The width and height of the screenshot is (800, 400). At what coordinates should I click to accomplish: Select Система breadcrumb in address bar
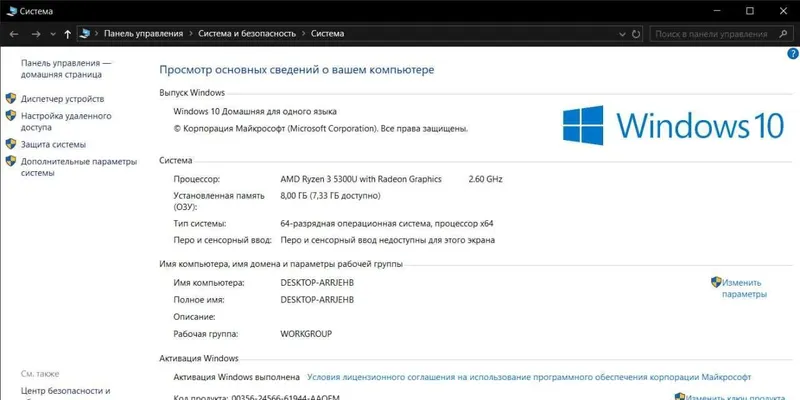(x=328, y=34)
